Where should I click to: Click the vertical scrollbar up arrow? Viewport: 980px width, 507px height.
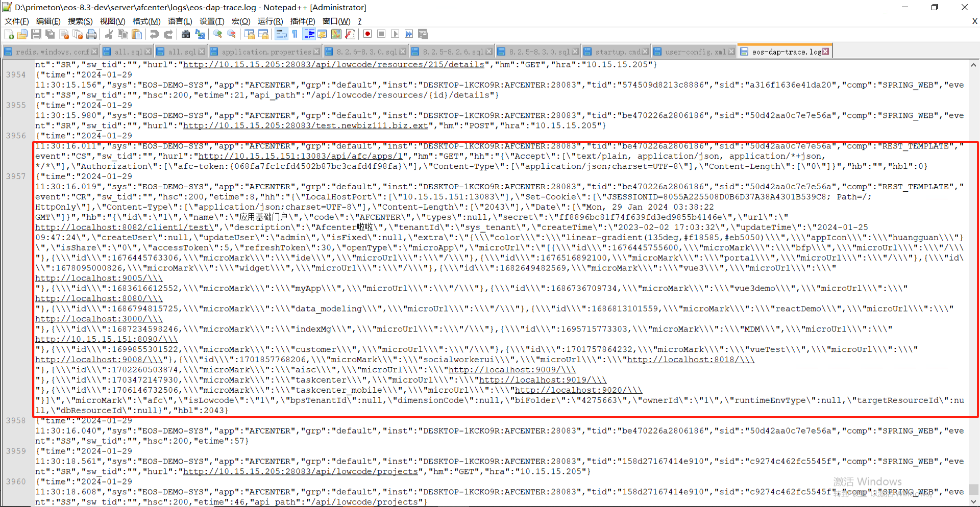(x=973, y=65)
